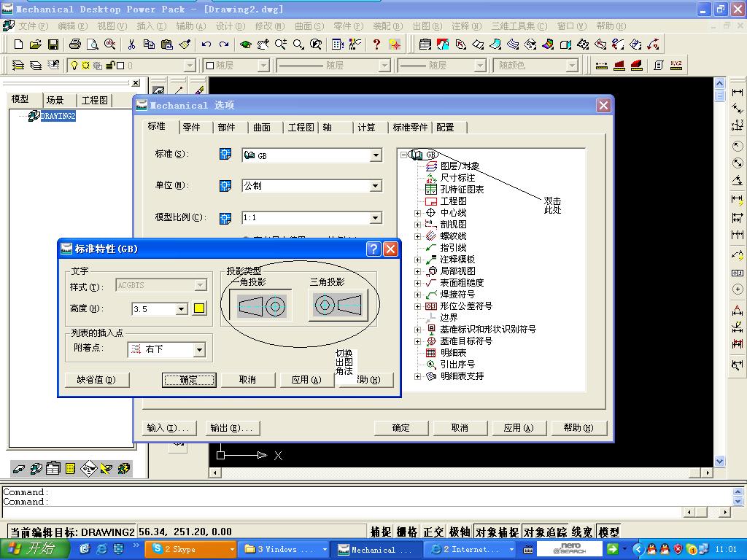The image size is (747, 560).
Task: Click the Copy toolbar icon
Action: (x=149, y=44)
